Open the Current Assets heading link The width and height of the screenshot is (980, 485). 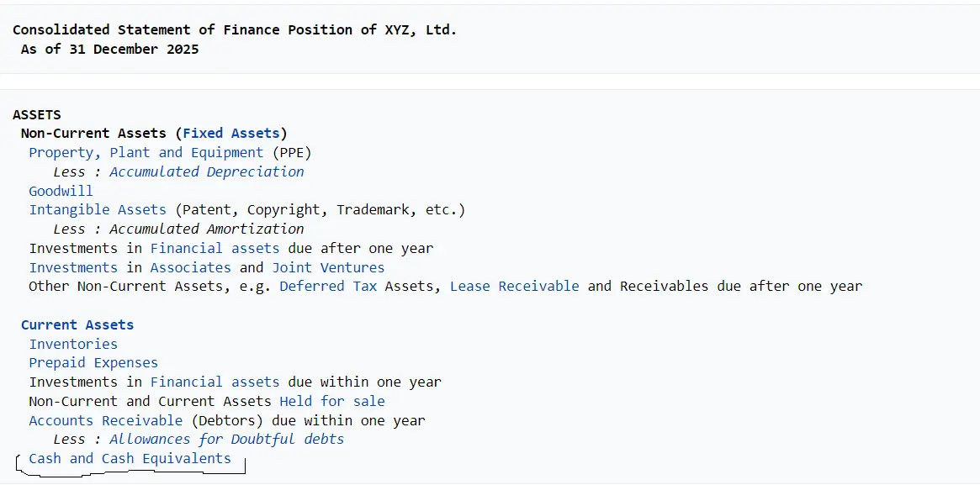point(77,324)
